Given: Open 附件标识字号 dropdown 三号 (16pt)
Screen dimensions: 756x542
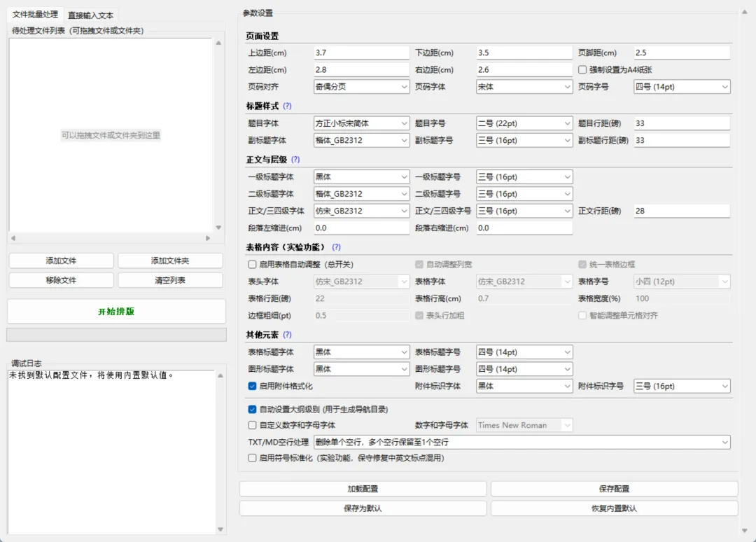Looking at the screenshot, I should coord(682,387).
